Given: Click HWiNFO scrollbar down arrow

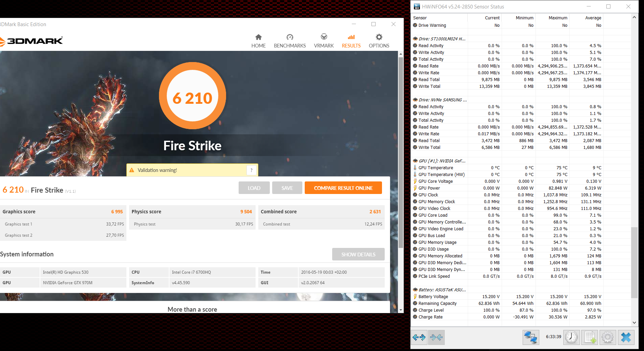Looking at the screenshot, I should coord(634,323).
